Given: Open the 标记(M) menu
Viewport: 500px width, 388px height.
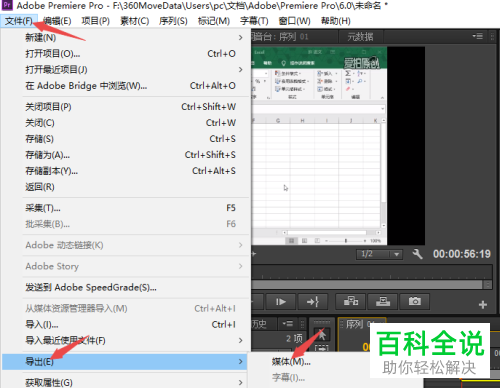Looking at the screenshot, I should [x=214, y=21].
